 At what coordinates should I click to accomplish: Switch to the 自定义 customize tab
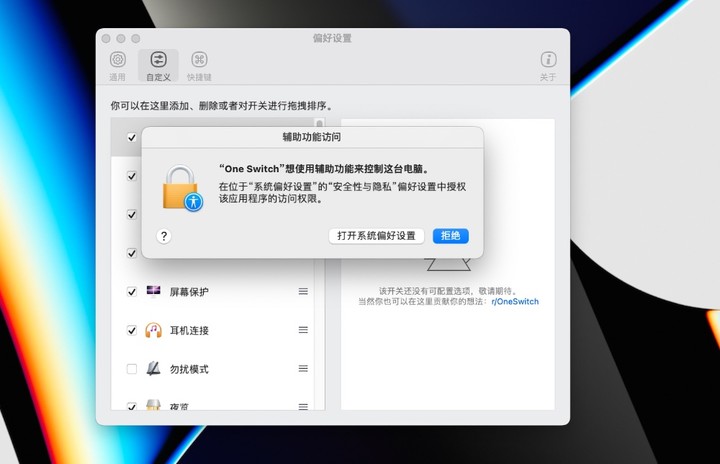pos(158,66)
